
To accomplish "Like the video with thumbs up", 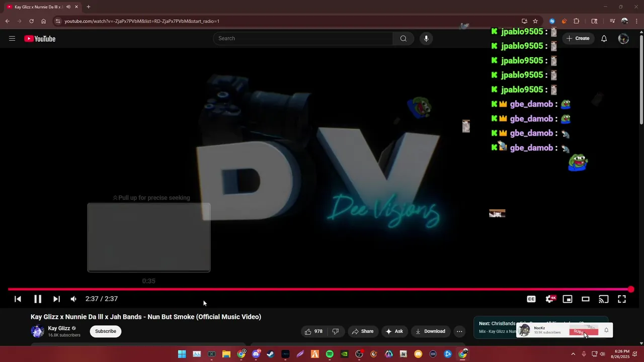I will click(x=313, y=331).
